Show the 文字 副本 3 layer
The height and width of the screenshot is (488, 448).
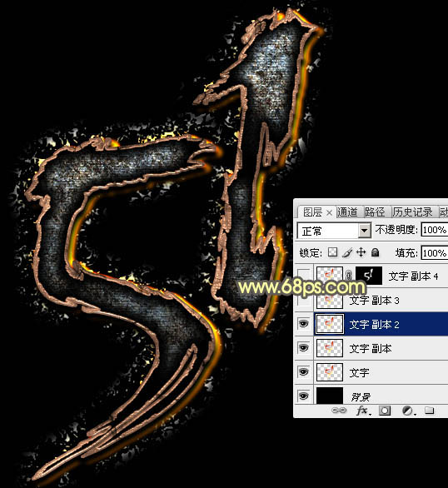coord(304,300)
